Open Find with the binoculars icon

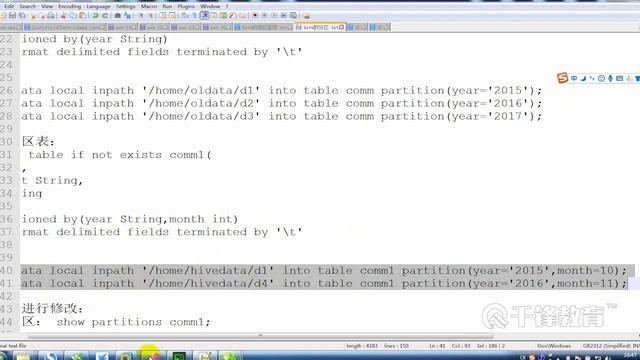point(118,16)
